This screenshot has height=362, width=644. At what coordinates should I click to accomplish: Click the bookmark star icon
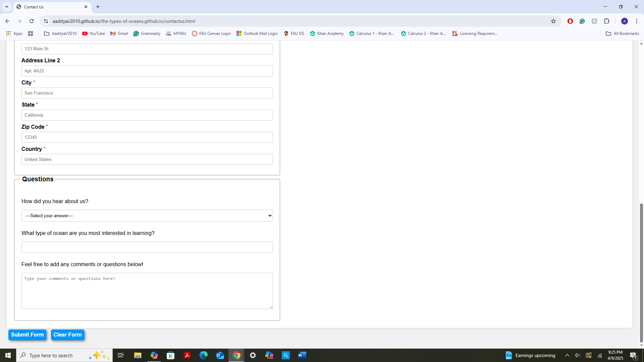click(553, 21)
